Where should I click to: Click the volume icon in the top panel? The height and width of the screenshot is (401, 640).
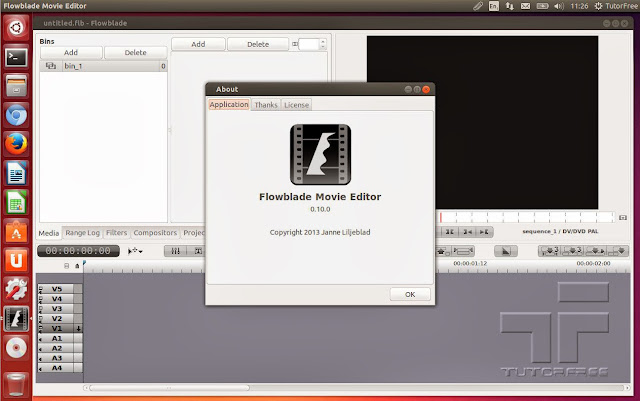559,6
